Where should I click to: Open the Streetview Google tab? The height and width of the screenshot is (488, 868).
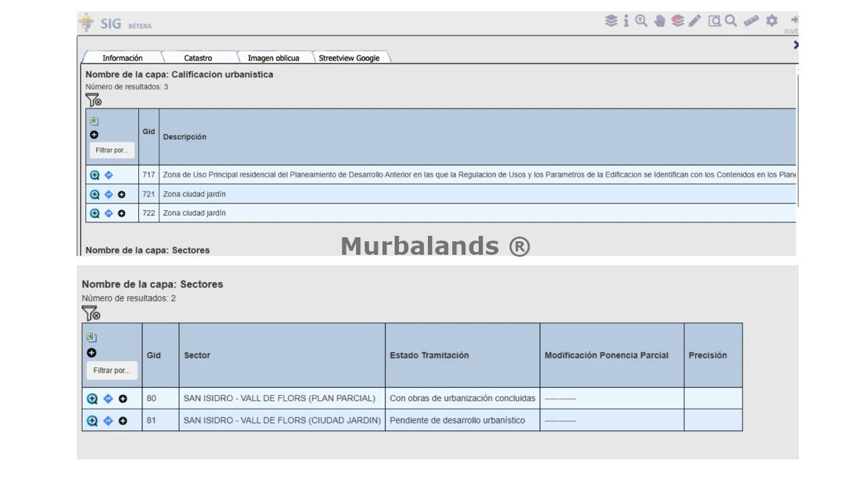tap(349, 58)
